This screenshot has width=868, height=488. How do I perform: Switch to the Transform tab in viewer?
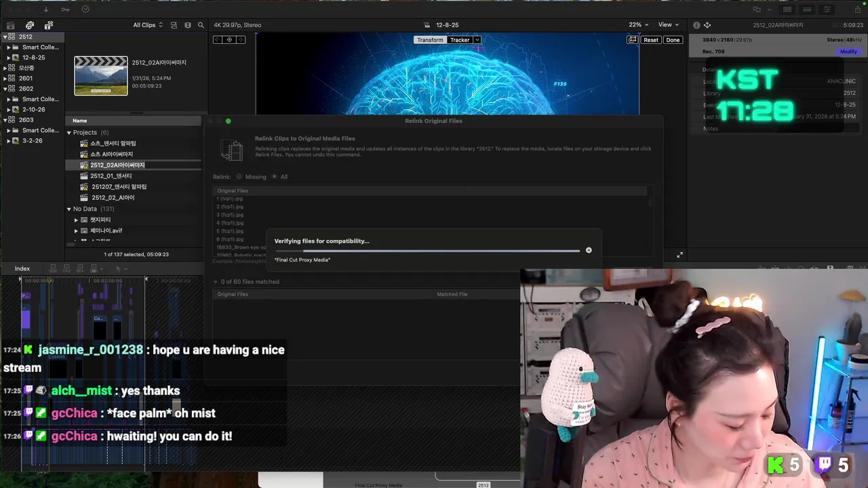pos(430,40)
